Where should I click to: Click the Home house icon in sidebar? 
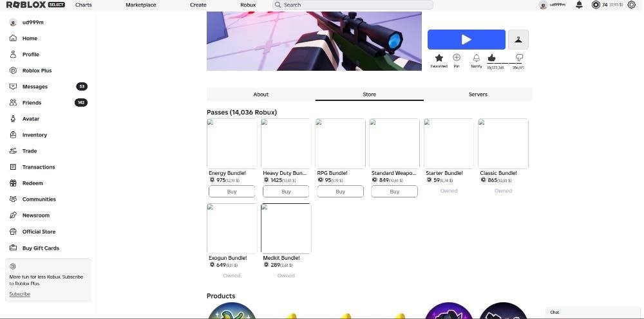pos(13,38)
